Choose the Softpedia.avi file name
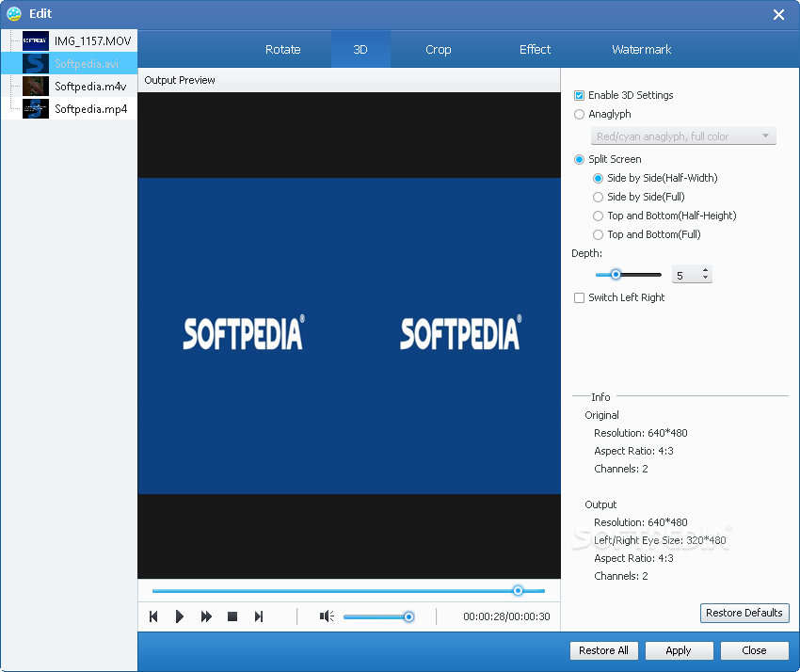The image size is (800, 672). coord(87,63)
